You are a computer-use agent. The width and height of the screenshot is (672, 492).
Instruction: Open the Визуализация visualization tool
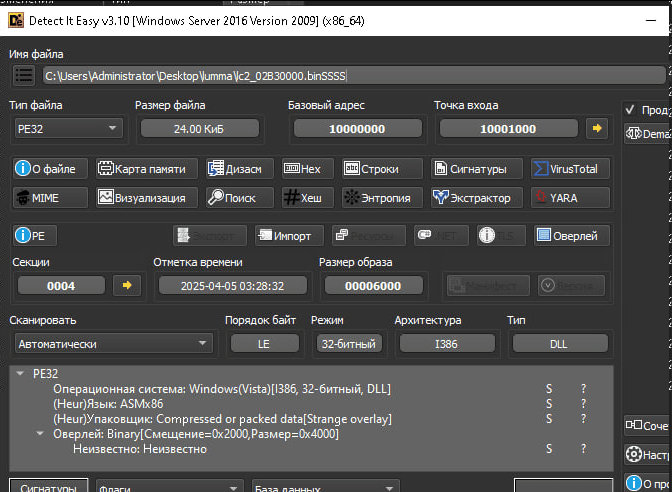click(147, 198)
